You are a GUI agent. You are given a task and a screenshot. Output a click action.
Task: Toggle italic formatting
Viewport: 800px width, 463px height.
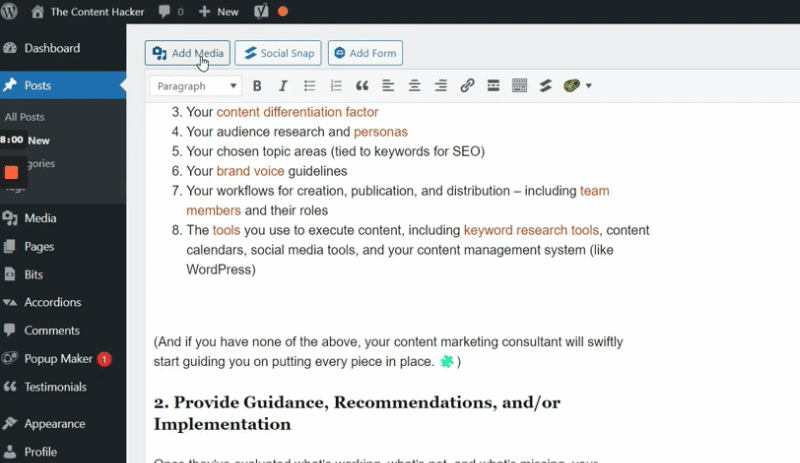click(x=283, y=86)
